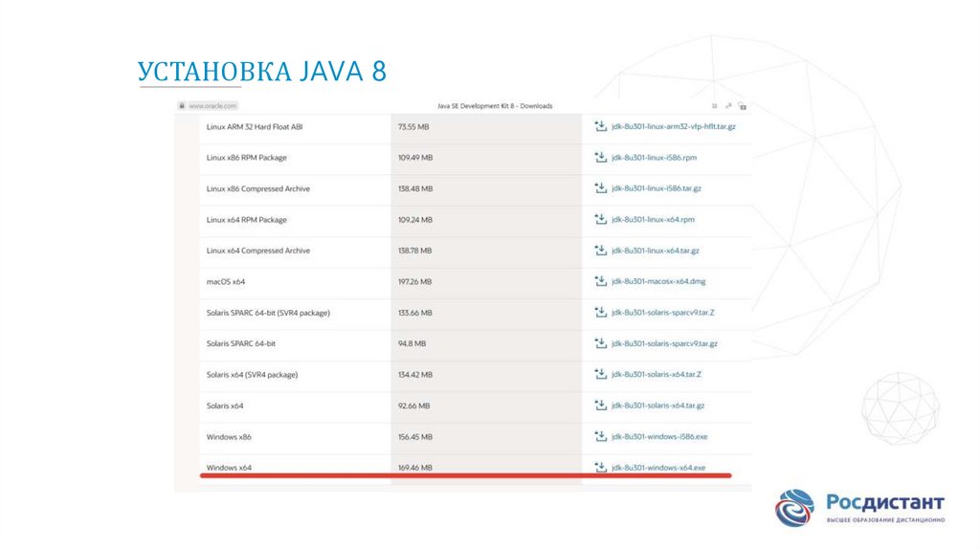This screenshot has height=549, width=980.
Task: Open link jdk-8u301-linux-i586.rpm
Action: [654, 158]
